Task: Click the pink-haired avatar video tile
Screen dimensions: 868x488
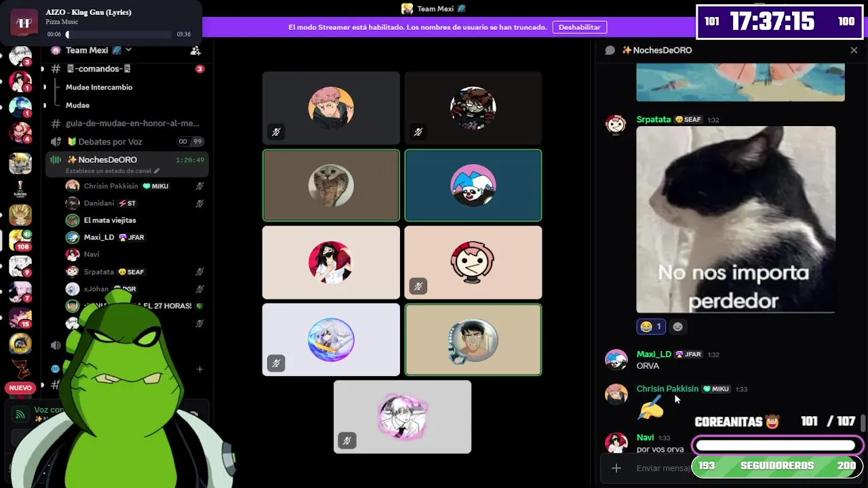Action: coord(331,108)
